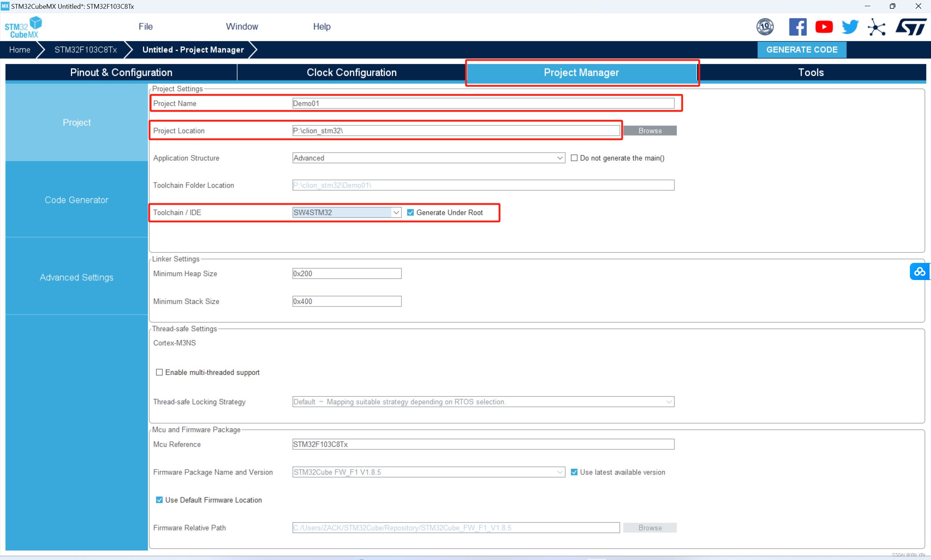This screenshot has height=560, width=931.
Task: Expand Thread-safe Locking Strategy dropdown
Action: tap(669, 401)
